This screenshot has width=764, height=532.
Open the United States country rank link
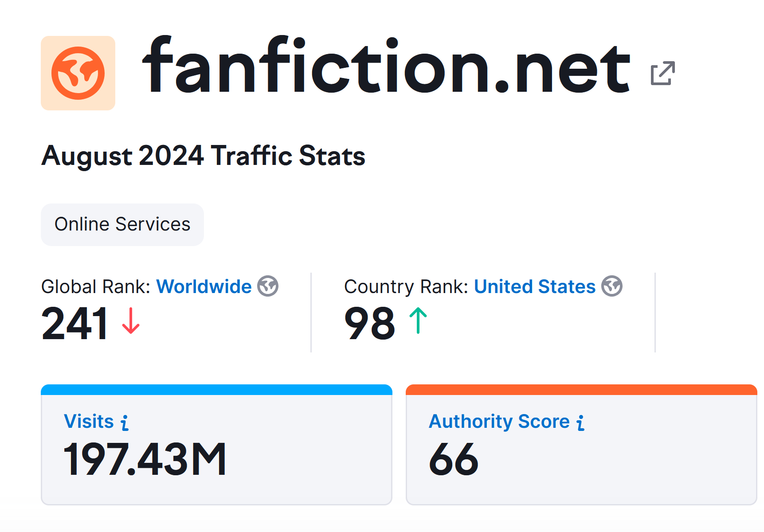tap(535, 286)
